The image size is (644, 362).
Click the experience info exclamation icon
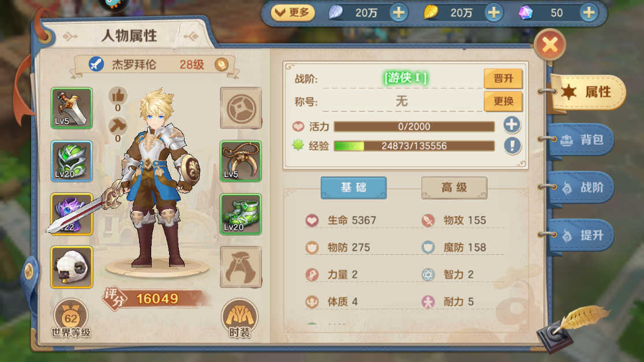tap(512, 145)
